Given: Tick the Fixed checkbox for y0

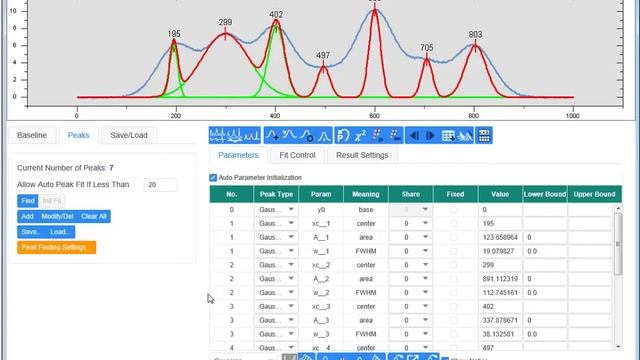Looking at the screenshot, I should (x=453, y=210).
